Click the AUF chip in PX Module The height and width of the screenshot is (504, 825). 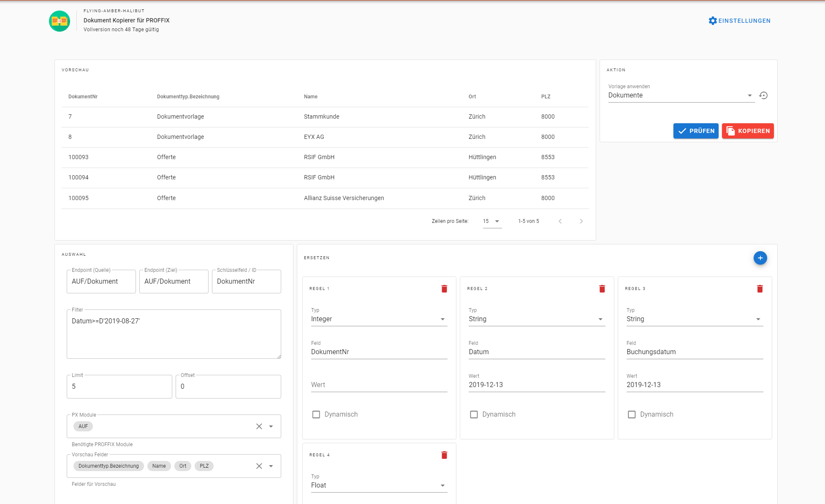pos(83,426)
